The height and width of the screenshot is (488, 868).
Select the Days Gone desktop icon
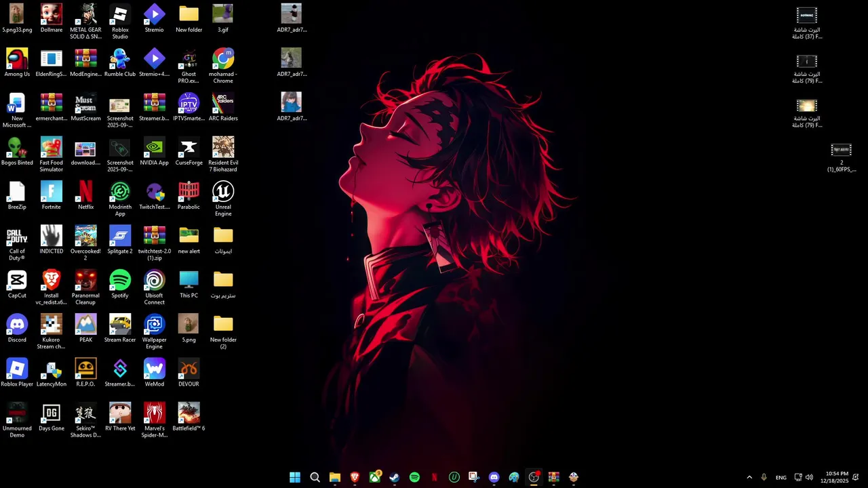coord(52,417)
